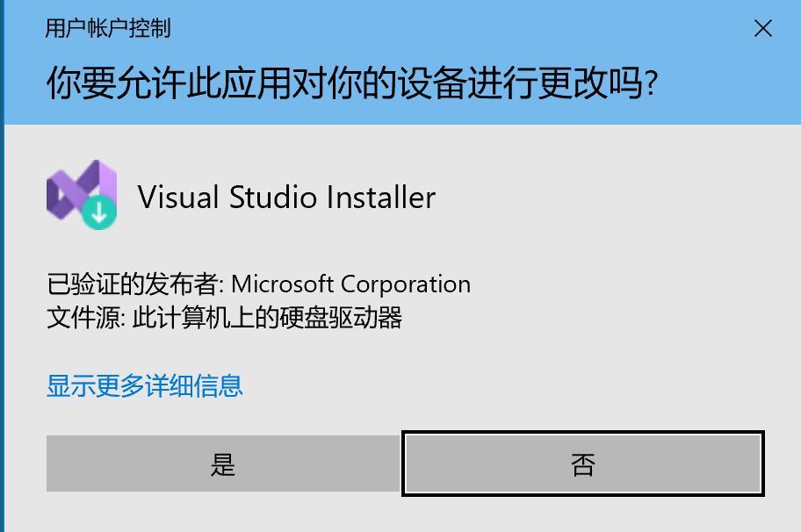This screenshot has width=801, height=532.
Task: Click the 你要允许此应用对你的设备进行更改吗 heading
Action: [x=352, y=83]
